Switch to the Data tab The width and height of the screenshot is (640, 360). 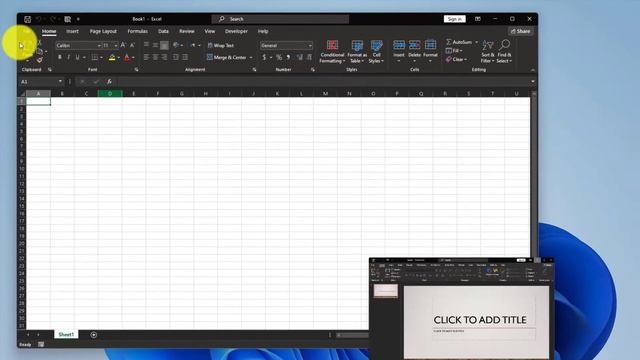[x=163, y=31]
